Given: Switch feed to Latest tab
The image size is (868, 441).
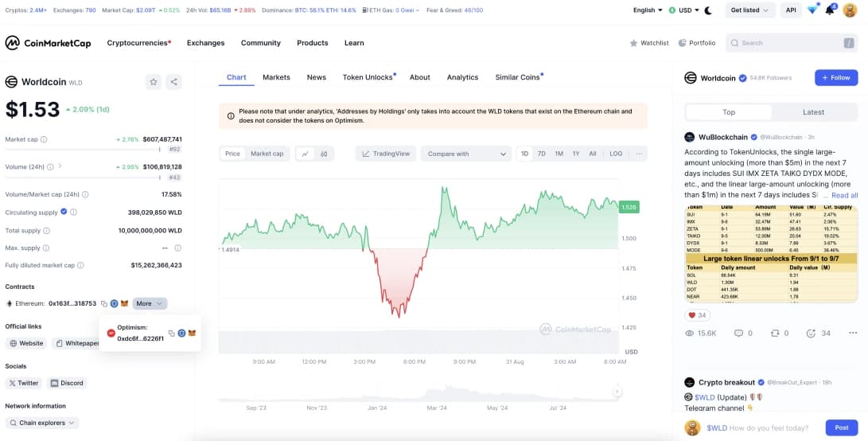Looking at the screenshot, I should pyautogui.click(x=813, y=112).
